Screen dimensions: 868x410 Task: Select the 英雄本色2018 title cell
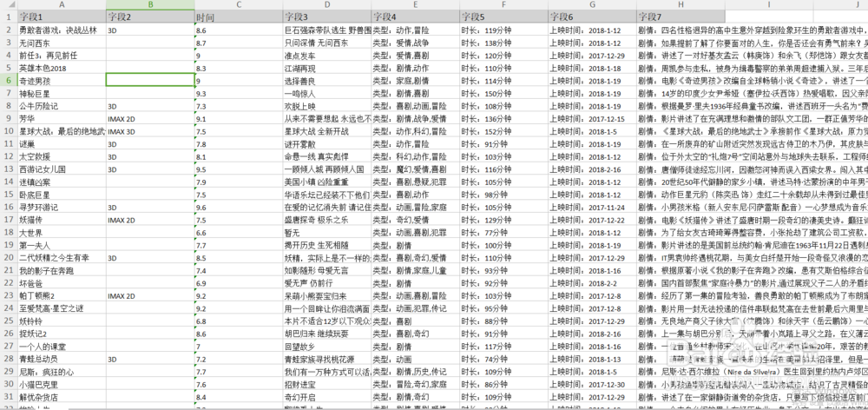point(62,68)
